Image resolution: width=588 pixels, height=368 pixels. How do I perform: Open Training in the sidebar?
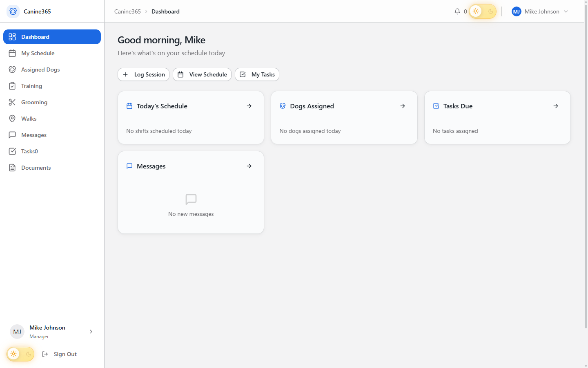click(52, 86)
